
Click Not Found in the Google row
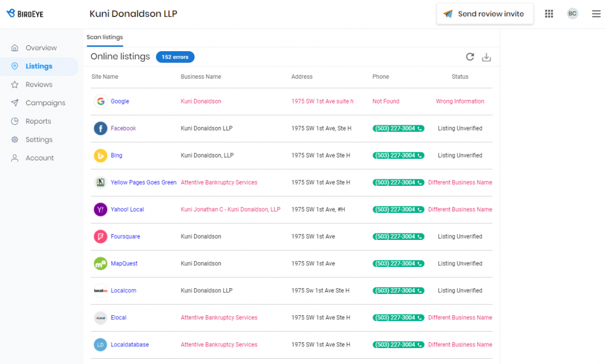pyautogui.click(x=386, y=101)
